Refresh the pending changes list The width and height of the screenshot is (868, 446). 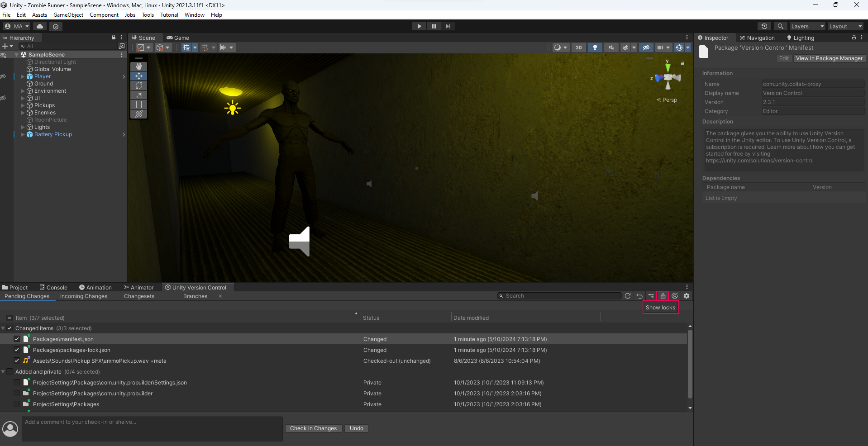(628, 296)
